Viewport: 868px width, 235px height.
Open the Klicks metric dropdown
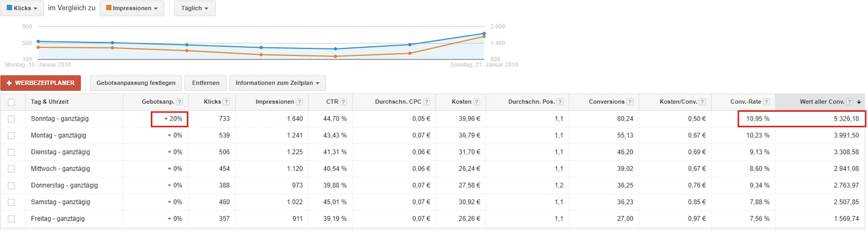(x=22, y=8)
